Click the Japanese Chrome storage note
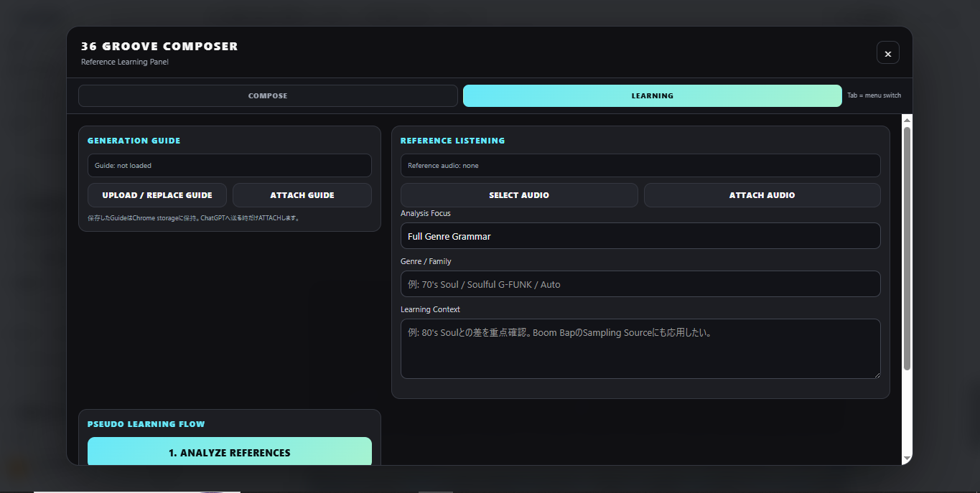Screen dimensions: 980x493 coord(194,217)
